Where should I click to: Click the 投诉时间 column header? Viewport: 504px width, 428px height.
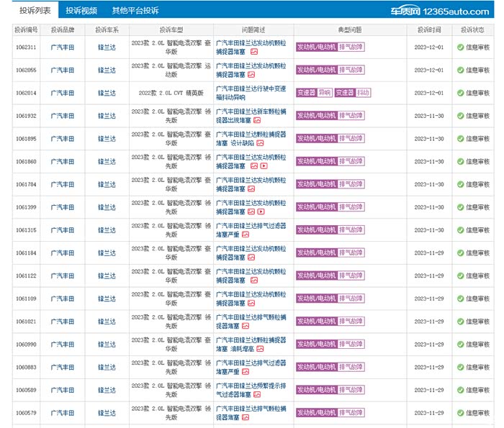[429, 30]
